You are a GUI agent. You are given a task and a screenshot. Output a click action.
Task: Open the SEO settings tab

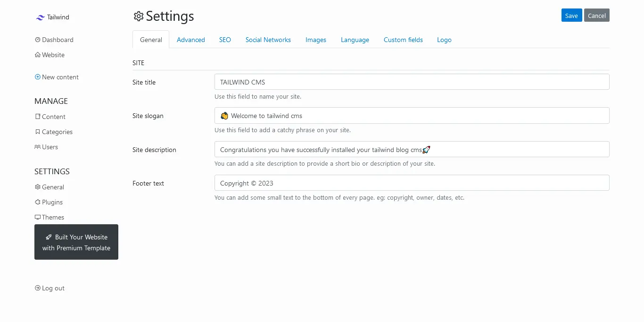225,40
